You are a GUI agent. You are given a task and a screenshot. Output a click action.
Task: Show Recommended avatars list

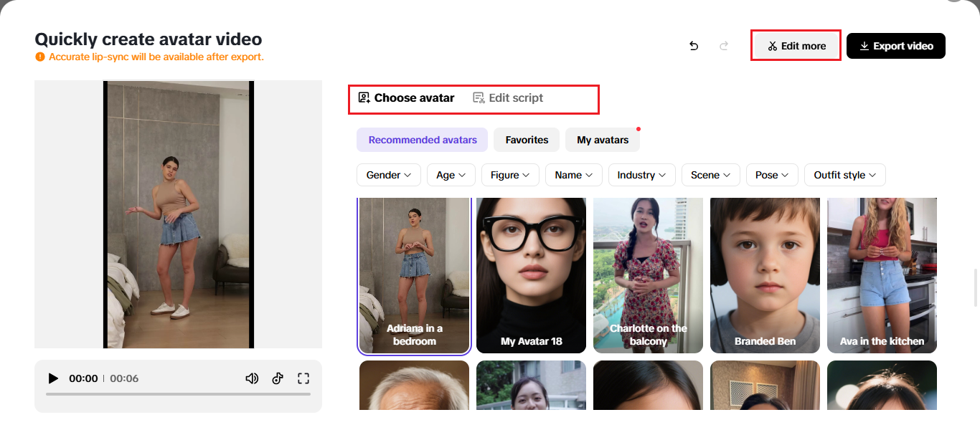tap(422, 140)
